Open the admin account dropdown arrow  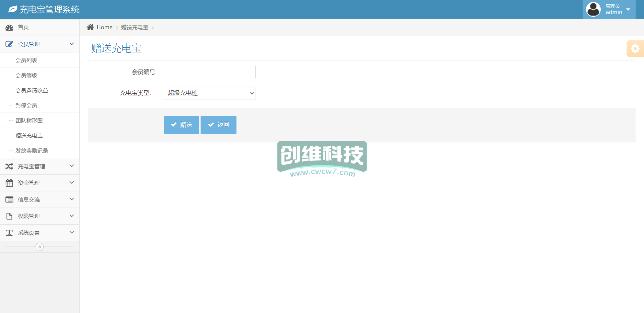(x=628, y=10)
